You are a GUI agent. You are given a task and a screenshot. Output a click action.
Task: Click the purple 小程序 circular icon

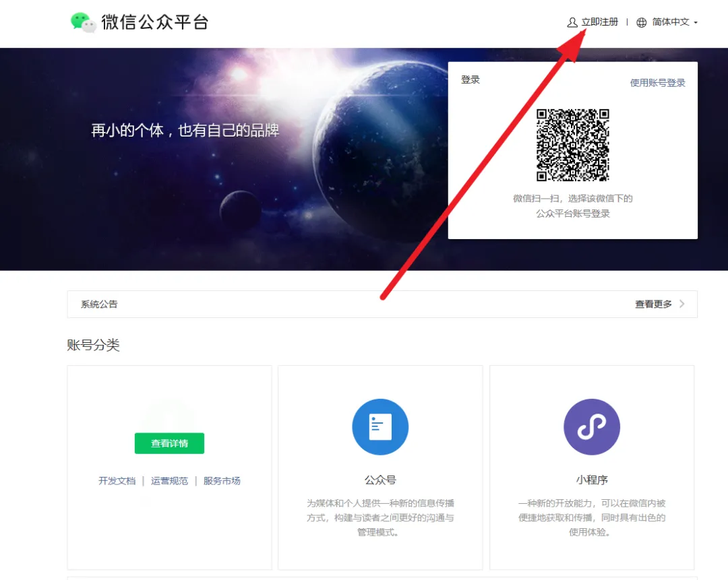[591, 427]
